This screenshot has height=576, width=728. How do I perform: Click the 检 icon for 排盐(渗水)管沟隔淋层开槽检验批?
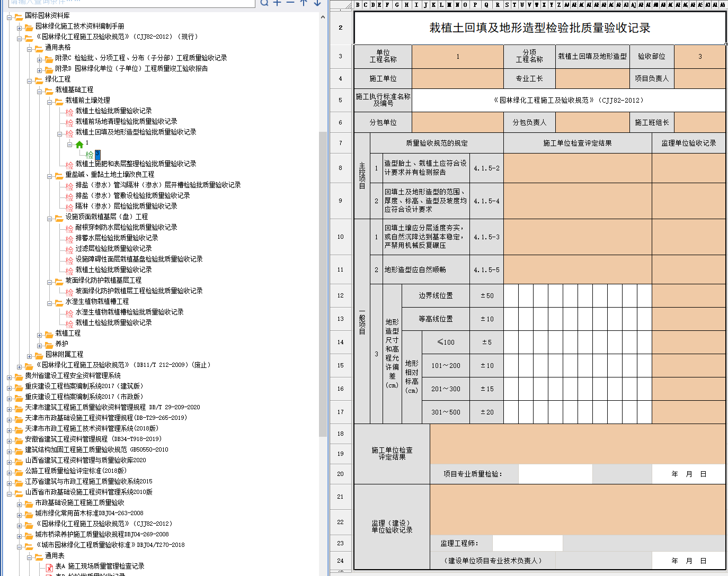[x=69, y=186]
